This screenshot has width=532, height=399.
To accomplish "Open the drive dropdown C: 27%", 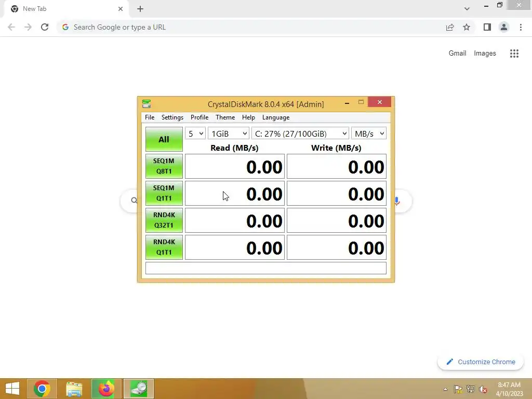I will point(300,134).
